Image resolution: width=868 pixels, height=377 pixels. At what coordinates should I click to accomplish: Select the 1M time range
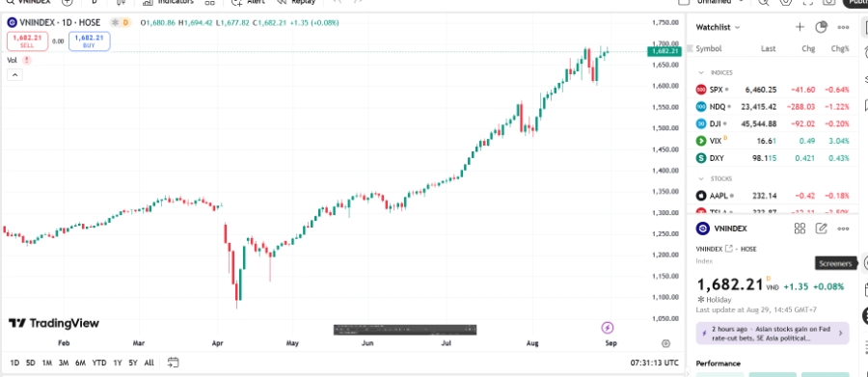point(47,363)
